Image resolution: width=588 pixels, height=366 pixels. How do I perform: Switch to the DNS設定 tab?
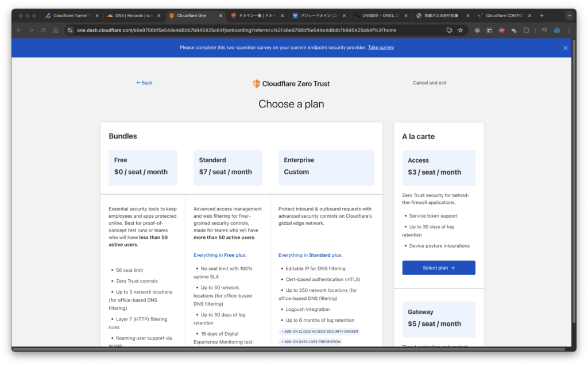point(380,16)
